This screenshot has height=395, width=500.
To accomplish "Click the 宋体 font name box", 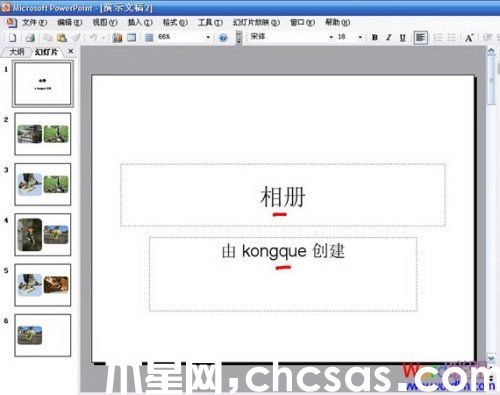I will pyautogui.click(x=287, y=37).
